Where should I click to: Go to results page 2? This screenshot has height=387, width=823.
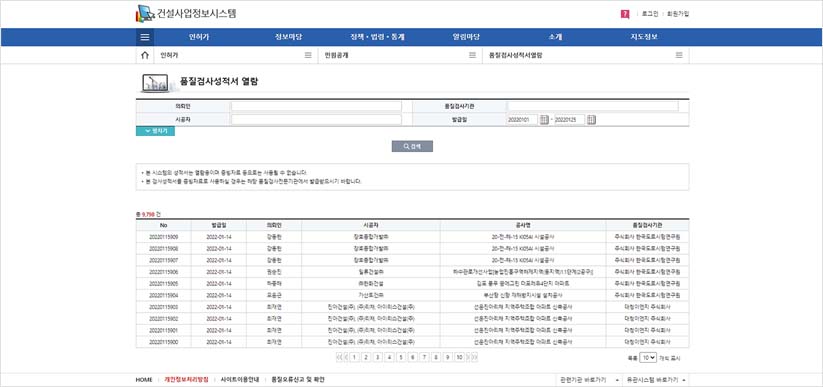click(x=366, y=357)
